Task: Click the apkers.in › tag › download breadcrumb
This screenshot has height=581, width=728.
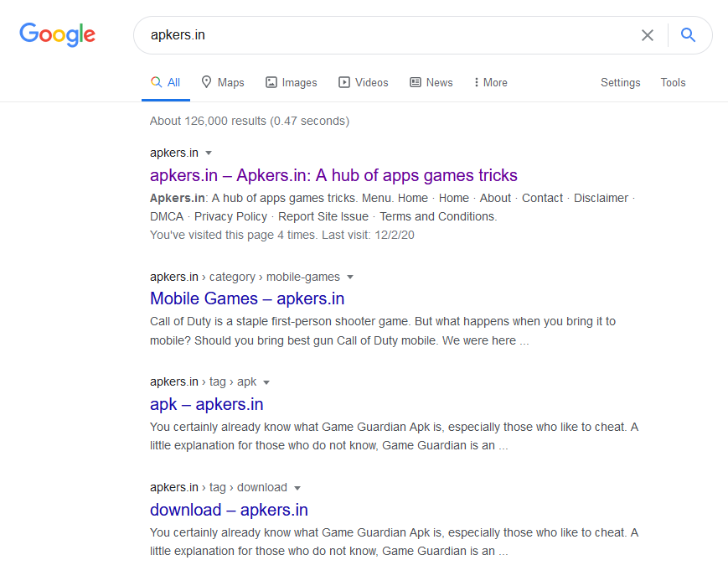Action: click(218, 488)
